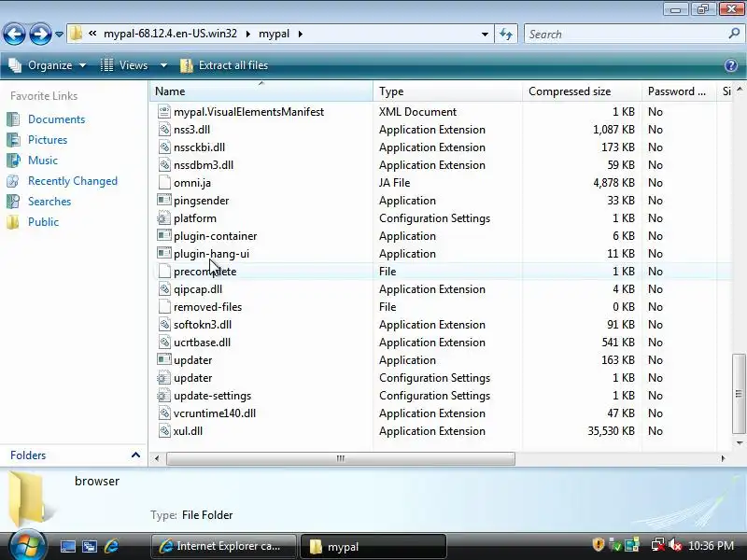Select the nss3.dll file icon
The height and width of the screenshot is (560, 747).
(164, 130)
